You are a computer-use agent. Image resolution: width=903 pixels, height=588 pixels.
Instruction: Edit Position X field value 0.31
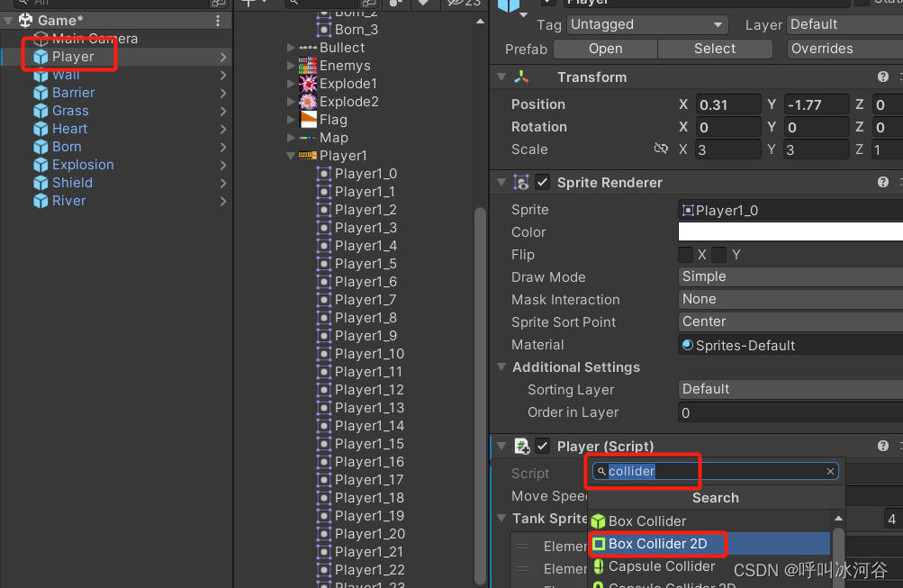[x=728, y=104]
